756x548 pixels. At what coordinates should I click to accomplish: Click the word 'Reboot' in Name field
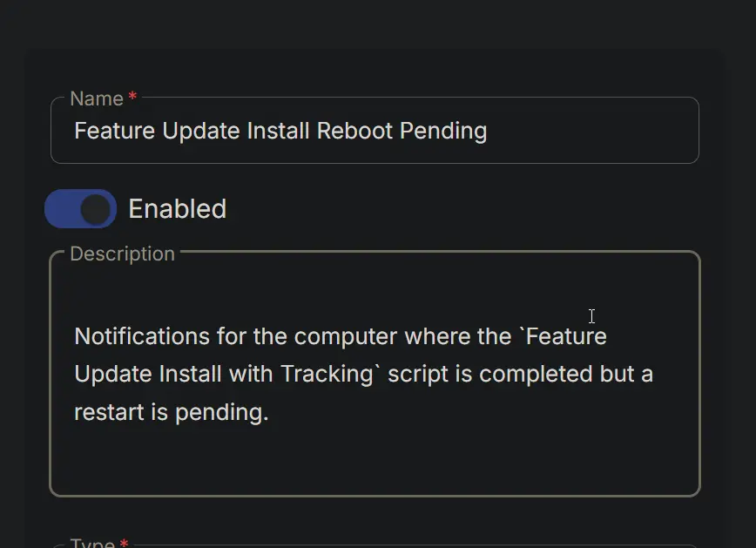click(x=354, y=131)
